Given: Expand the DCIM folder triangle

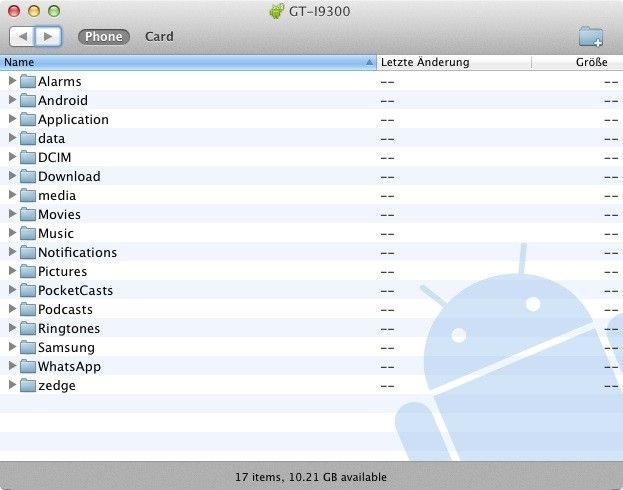Looking at the screenshot, I should 12,157.
